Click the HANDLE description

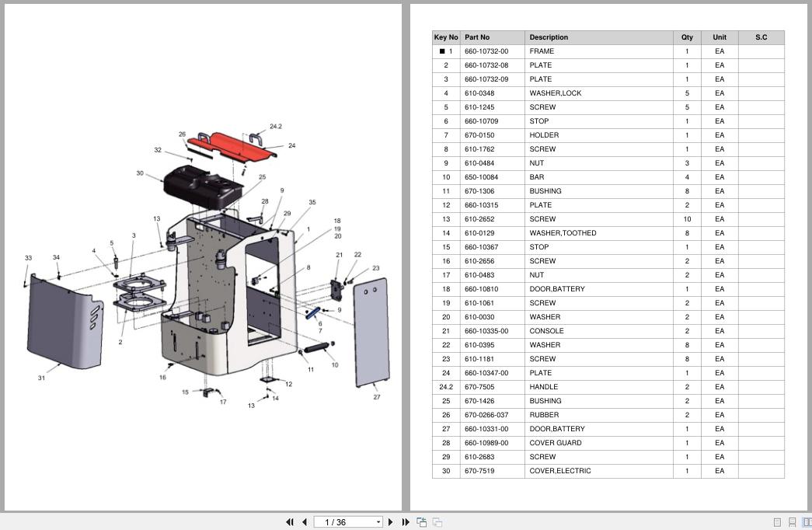click(x=543, y=387)
